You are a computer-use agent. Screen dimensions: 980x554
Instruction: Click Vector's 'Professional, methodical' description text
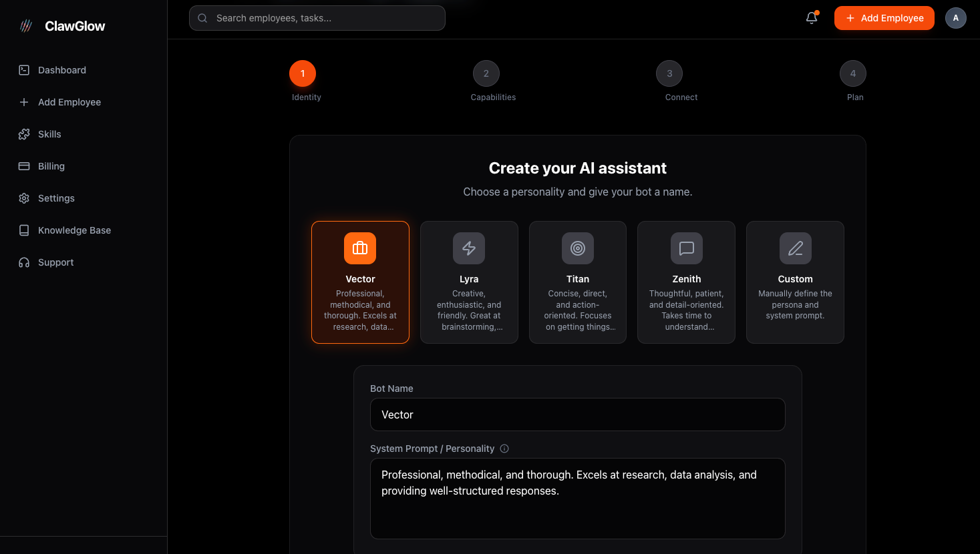point(360,310)
